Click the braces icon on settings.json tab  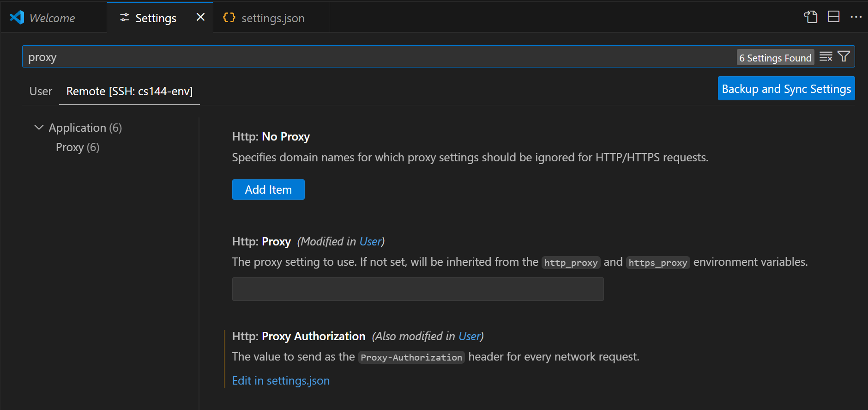click(x=229, y=18)
